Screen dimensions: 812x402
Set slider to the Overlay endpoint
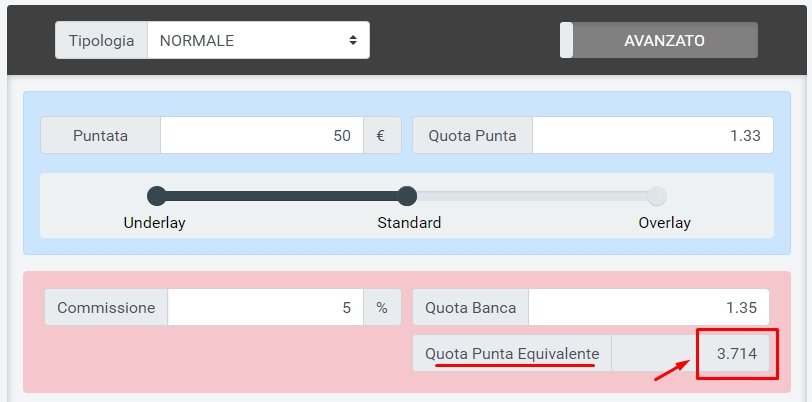(657, 196)
